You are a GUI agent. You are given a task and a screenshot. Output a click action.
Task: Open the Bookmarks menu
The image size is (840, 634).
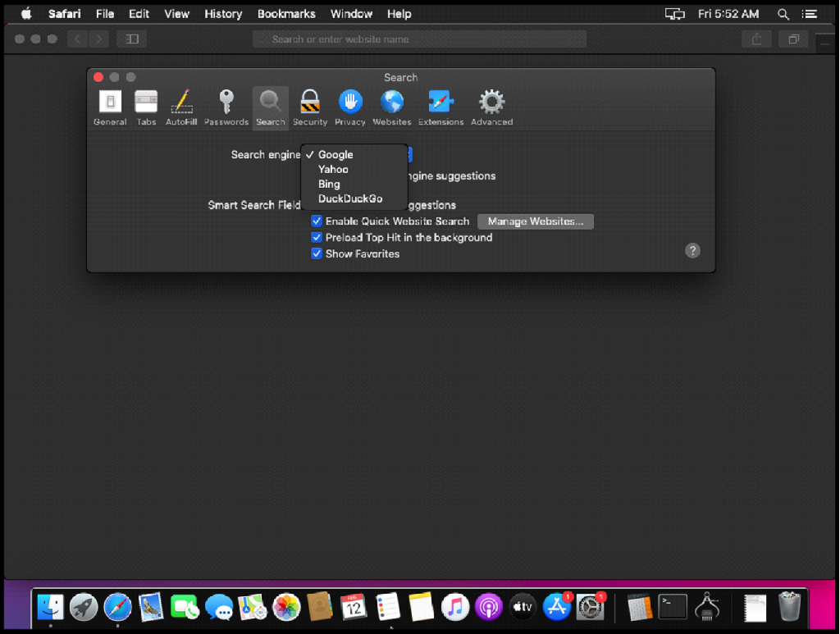(286, 14)
